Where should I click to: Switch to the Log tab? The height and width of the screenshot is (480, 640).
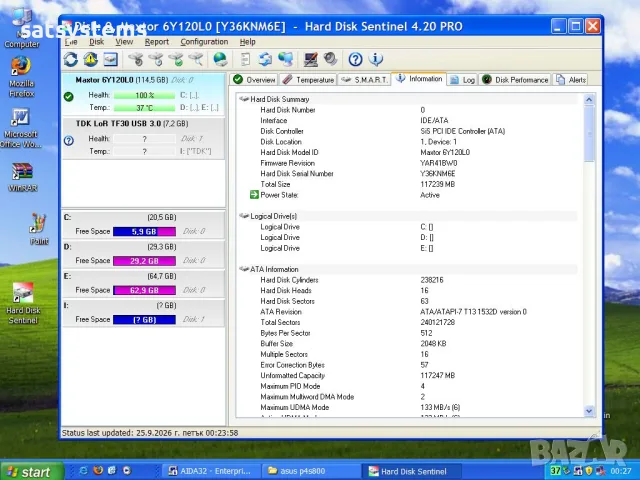point(462,80)
